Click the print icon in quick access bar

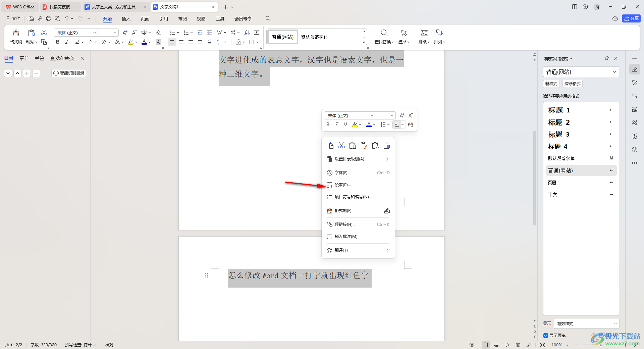click(49, 18)
